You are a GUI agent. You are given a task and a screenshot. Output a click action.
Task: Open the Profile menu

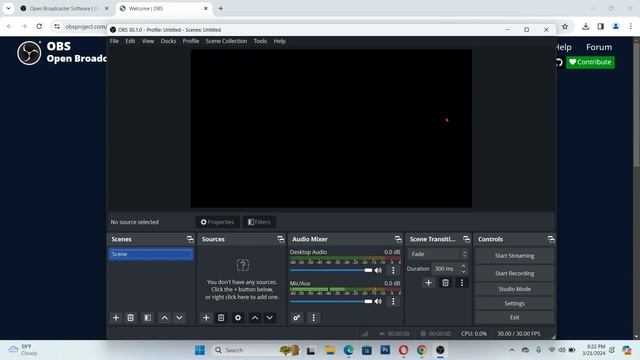191,41
